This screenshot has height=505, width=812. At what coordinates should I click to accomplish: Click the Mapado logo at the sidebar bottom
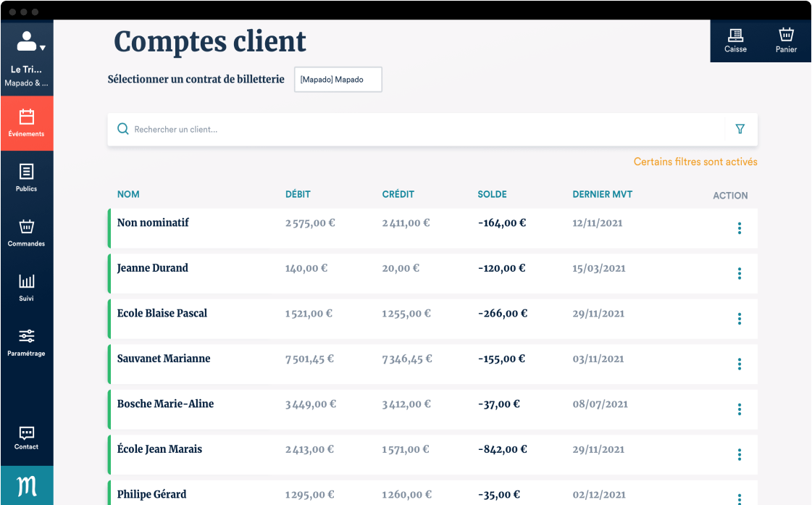(27, 485)
